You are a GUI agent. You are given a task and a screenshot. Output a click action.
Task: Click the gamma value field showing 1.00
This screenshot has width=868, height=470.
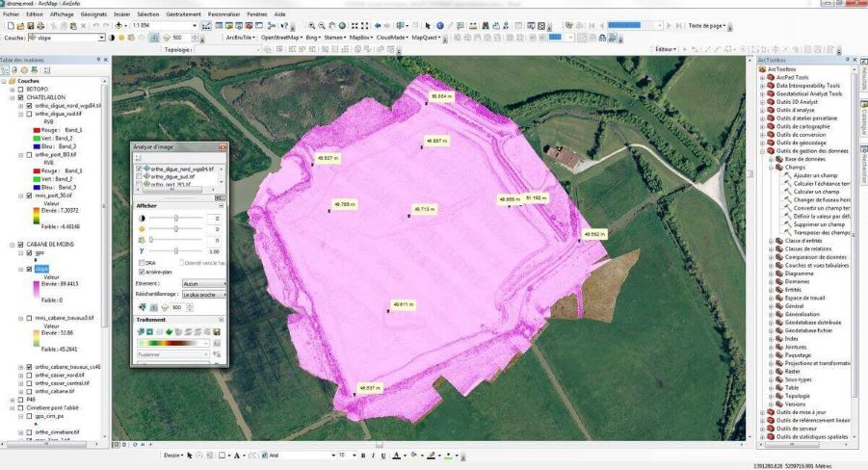(x=214, y=251)
